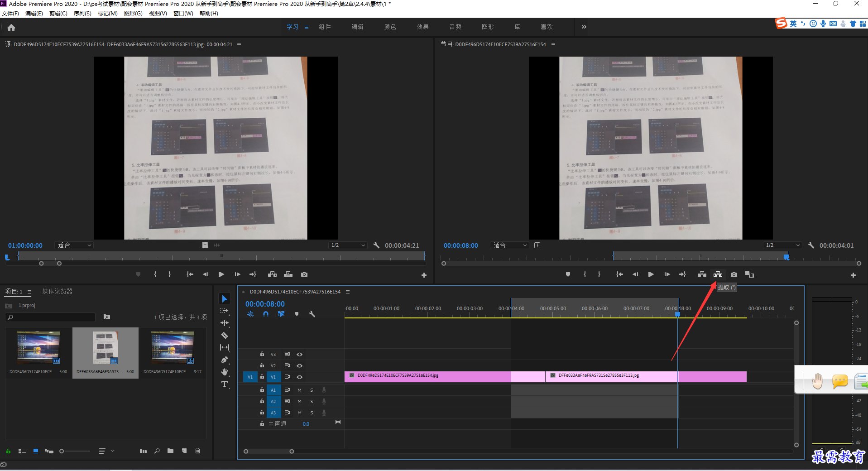Image resolution: width=868 pixels, height=471 pixels.
Task: Open Program monitor zoom level dropdown
Action: [509, 245]
